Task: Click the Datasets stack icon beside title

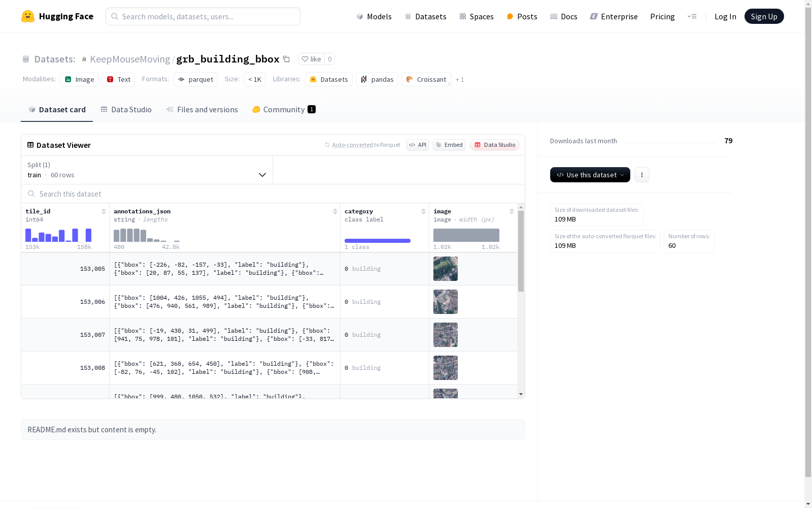Action: point(26,59)
